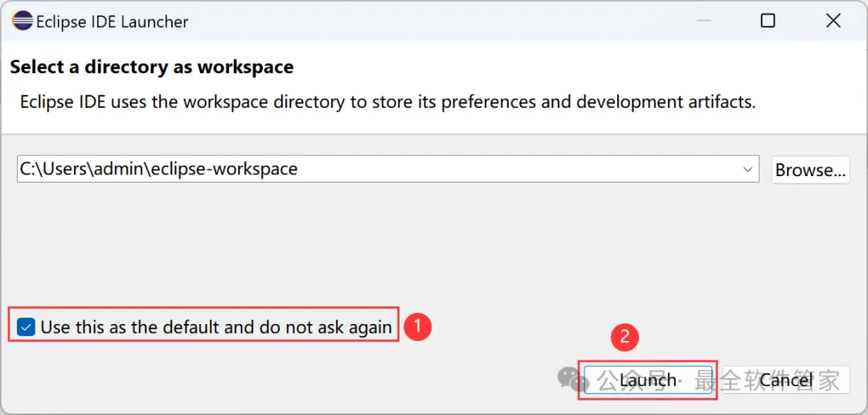Click the 'Use this as the default' label text
The image size is (868, 415).
215,327
